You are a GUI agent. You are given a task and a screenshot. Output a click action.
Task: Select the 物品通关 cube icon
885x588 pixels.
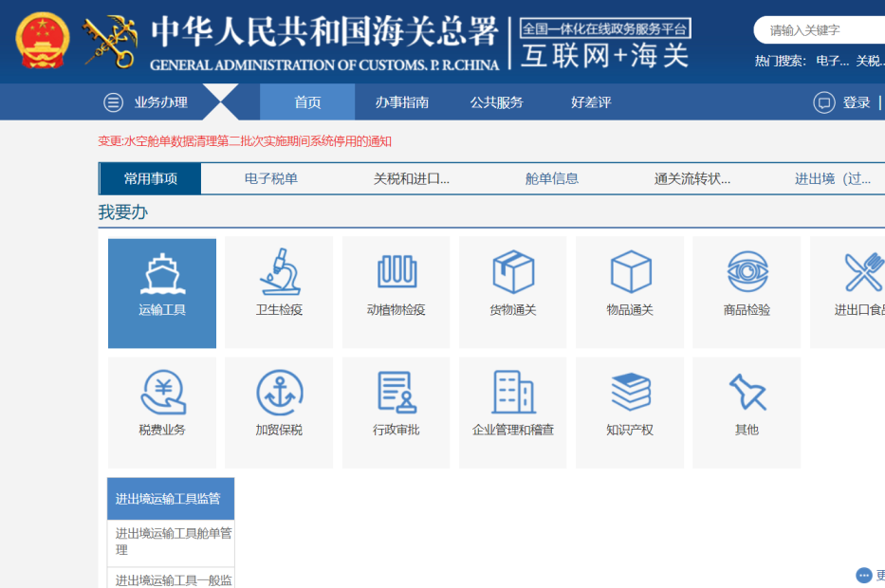click(629, 293)
